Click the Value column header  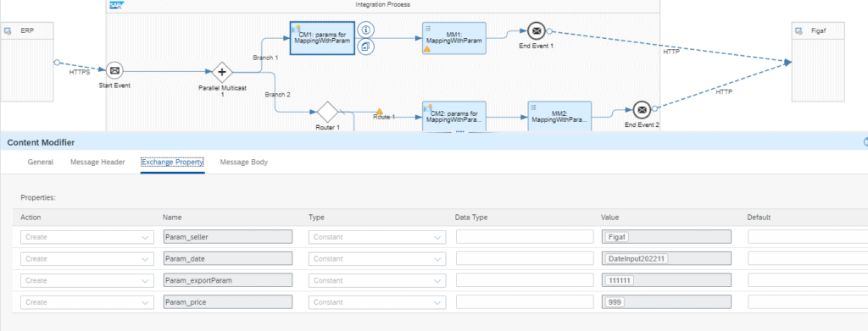coord(610,218)
